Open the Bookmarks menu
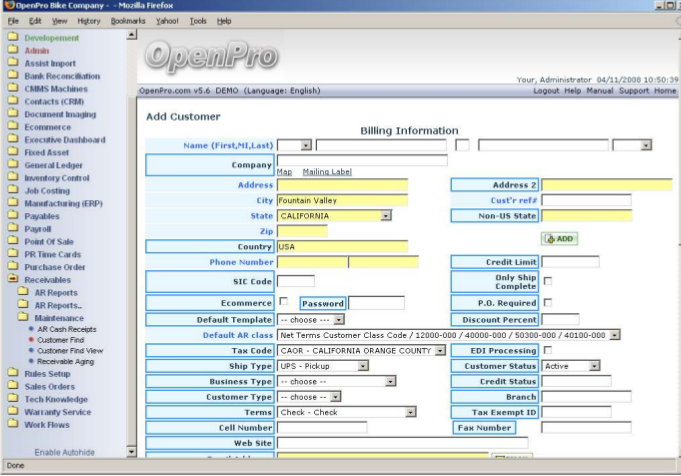681x476 pixels. click(x=128, y=20)
